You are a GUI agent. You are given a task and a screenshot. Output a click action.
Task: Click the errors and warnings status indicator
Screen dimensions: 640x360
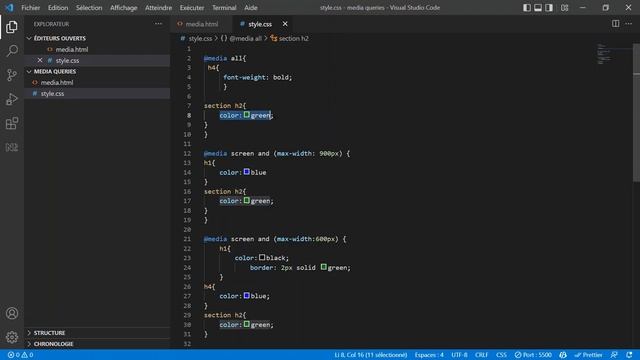click(x=20, y=355)
